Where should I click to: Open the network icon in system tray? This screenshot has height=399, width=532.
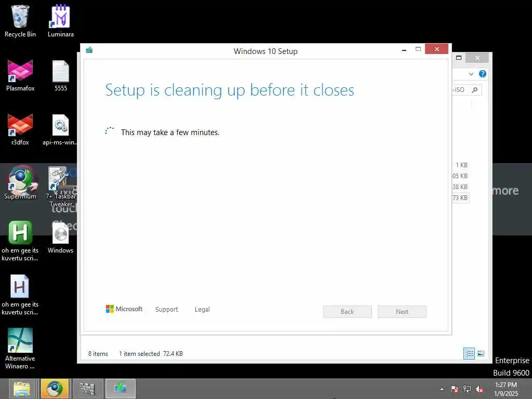(x=467, y=389)
